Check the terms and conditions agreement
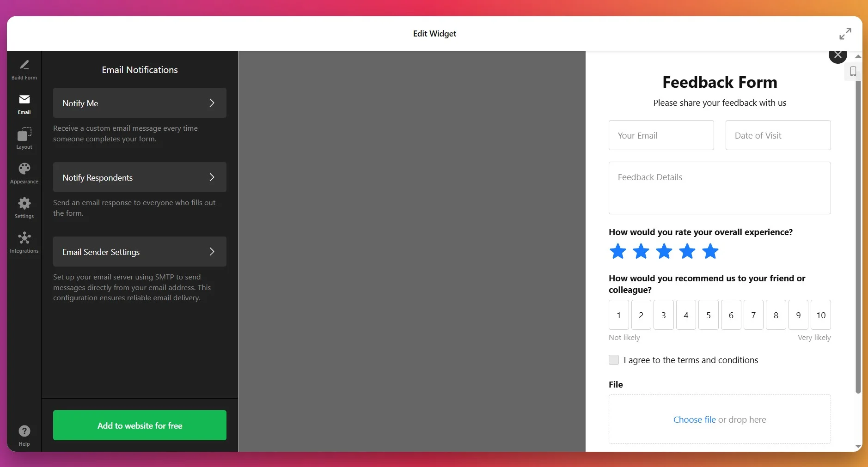This screenshot has width=868, height=467. [613, 359]
